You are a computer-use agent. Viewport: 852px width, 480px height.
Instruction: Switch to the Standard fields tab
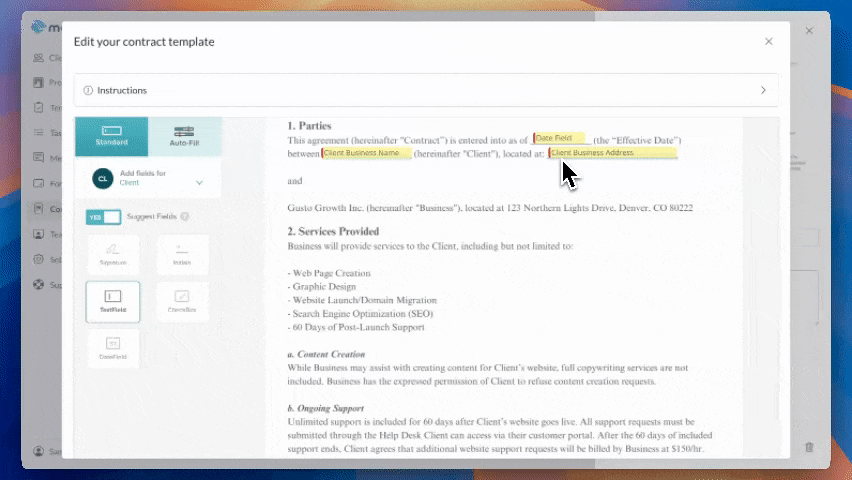[111, 136]
